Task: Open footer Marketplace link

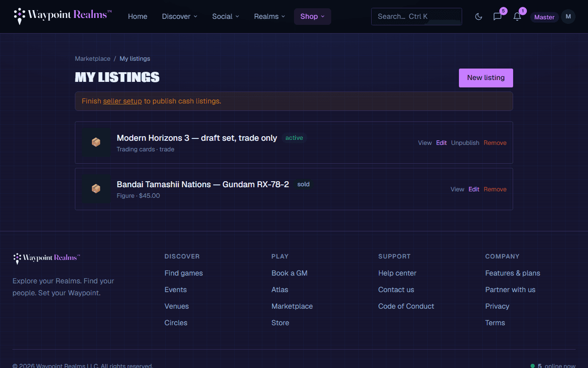Action: tap(292, 306)
